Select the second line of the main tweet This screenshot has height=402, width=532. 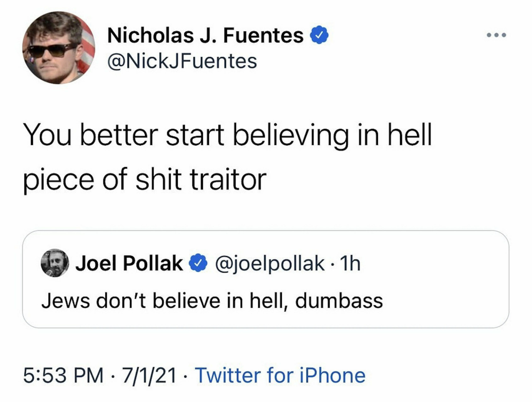pos(145,180)
